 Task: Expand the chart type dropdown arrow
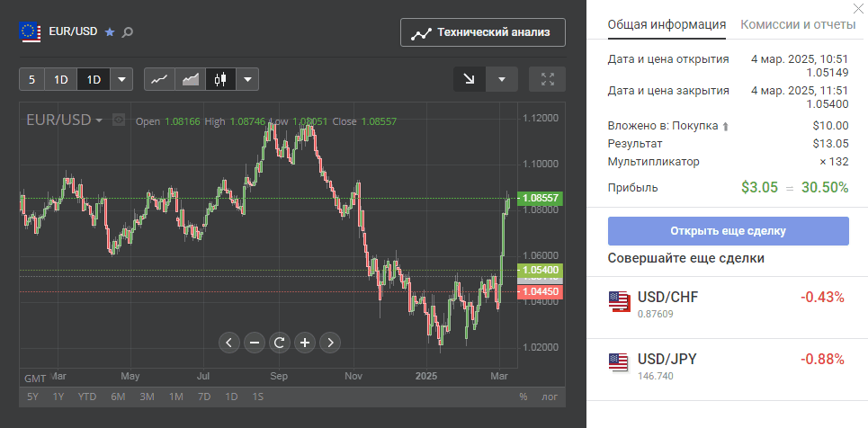pos(248,79)
